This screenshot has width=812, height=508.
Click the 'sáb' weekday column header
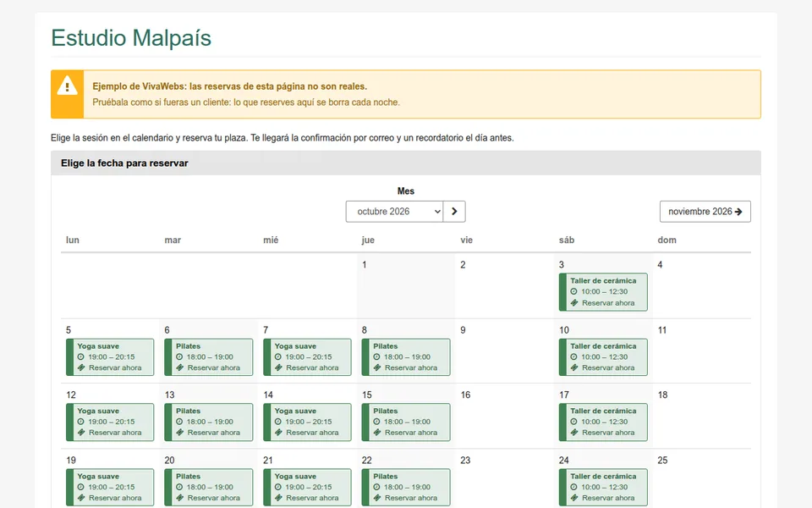point(567,240)
